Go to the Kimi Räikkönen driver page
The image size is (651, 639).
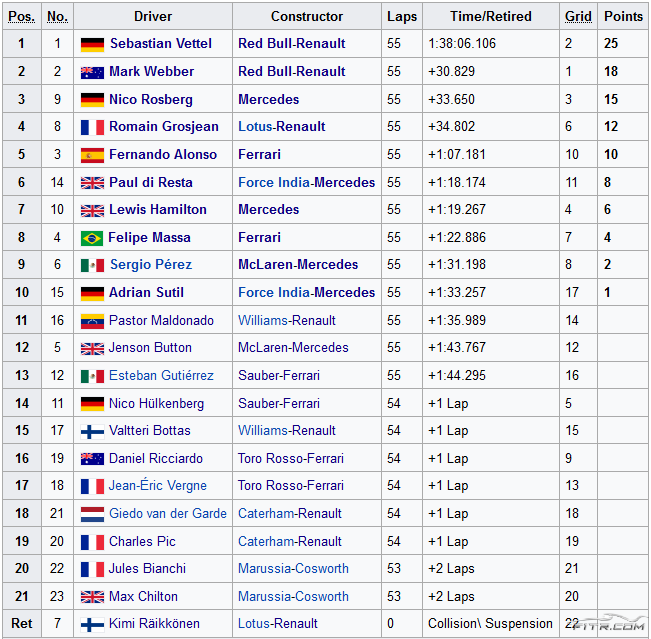coord(154,624)
